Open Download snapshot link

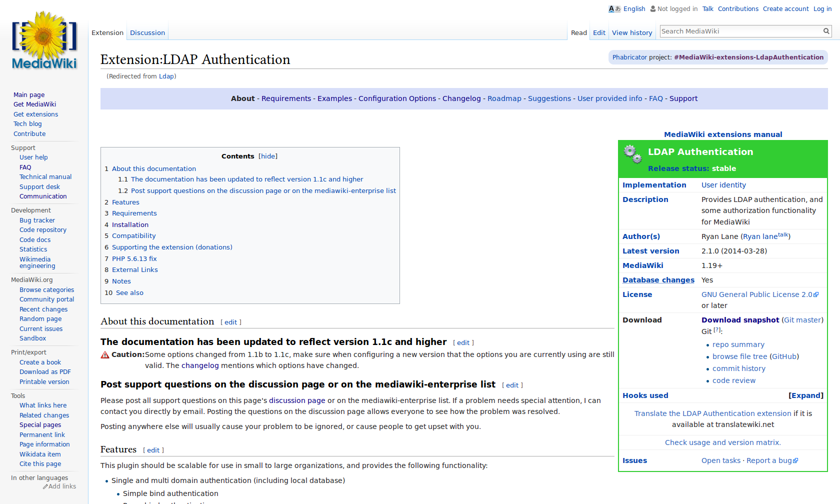740,320
